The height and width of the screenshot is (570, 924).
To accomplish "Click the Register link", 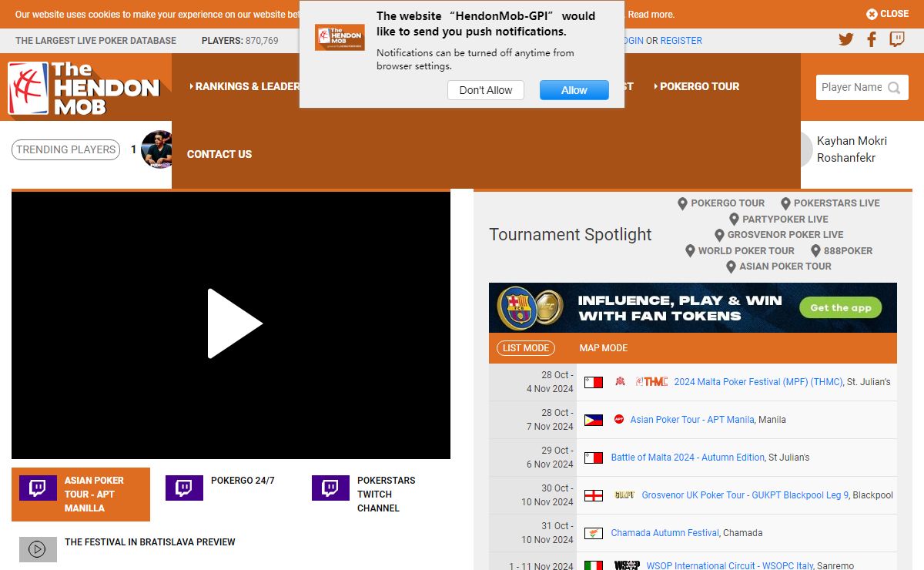I will 681,41.
